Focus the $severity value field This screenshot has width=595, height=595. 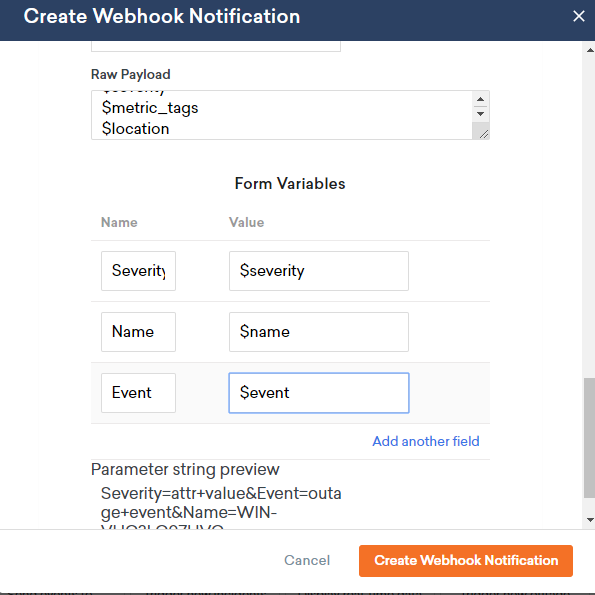(319, 271)
